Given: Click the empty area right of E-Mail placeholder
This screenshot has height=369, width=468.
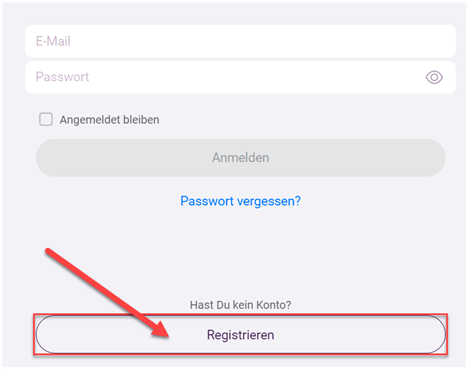Looking at the screenshot, I should click(263, 41).
